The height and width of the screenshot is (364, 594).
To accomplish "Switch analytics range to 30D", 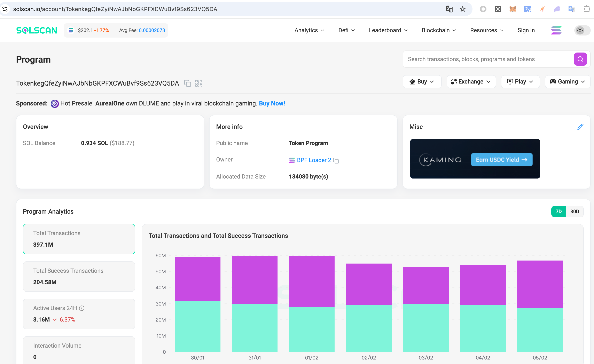I will coord(574,211).
